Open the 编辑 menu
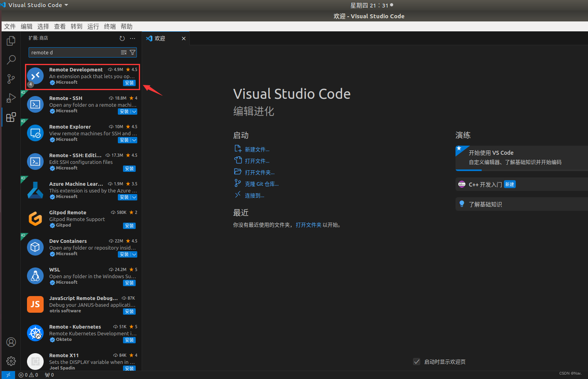Screen dimensions: 588x379 (27, 27)
